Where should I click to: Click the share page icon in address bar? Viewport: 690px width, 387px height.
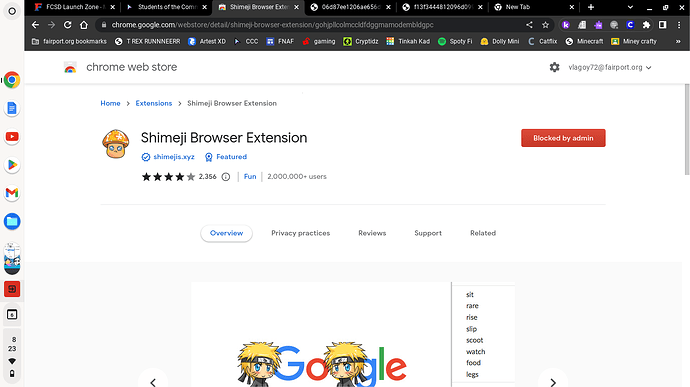point(529,25)
